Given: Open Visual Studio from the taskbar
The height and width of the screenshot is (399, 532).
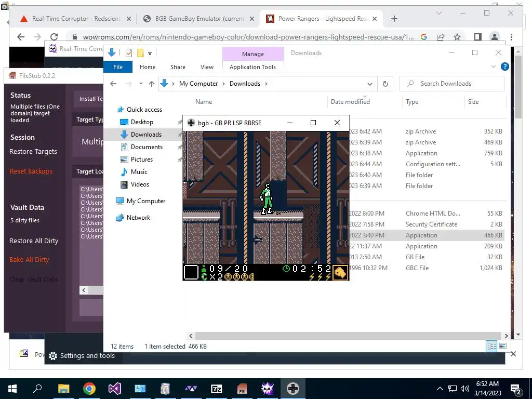Looking at the screenshot, I should click(x=115, y=389).
